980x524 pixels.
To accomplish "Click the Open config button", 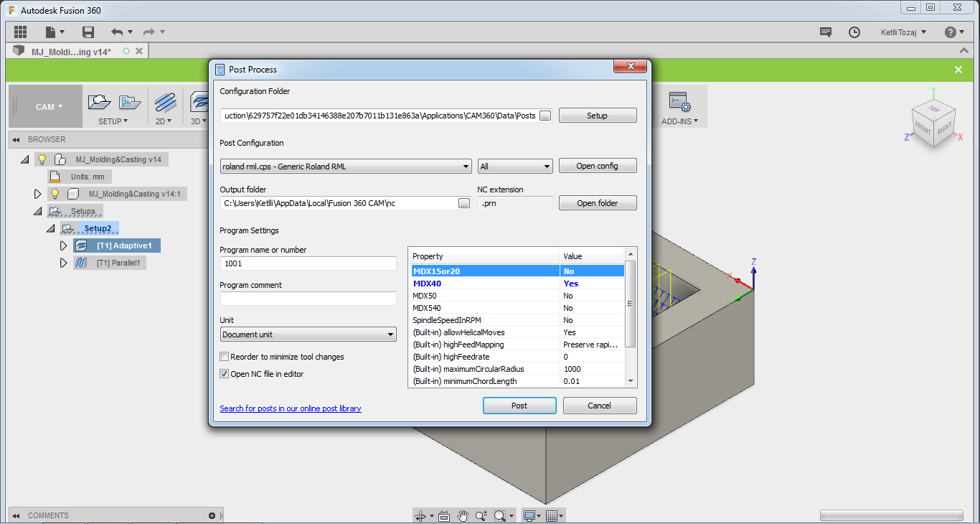I will tap(598, 166).
